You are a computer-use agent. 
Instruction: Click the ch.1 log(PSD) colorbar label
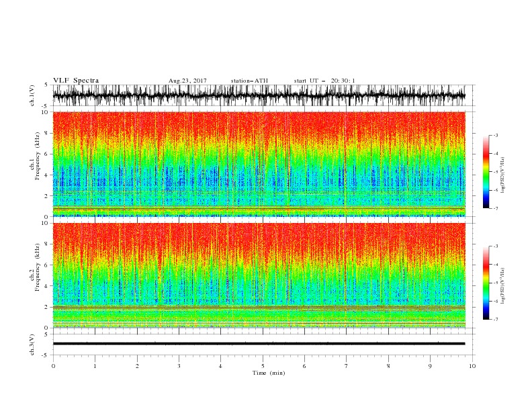pyautogui.click(x=502, y=175)
